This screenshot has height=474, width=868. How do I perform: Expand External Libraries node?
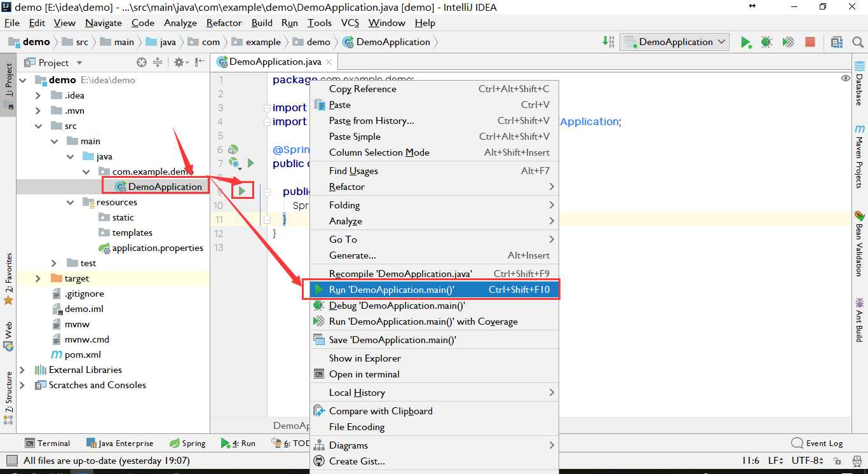[x=22, y=370]
